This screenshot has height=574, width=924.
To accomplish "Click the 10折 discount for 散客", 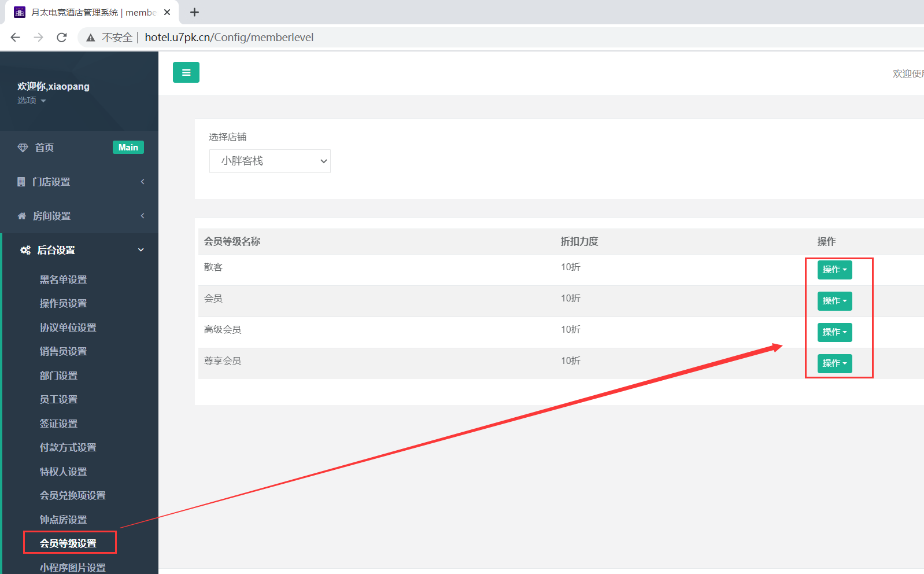I will click(571, 267).
